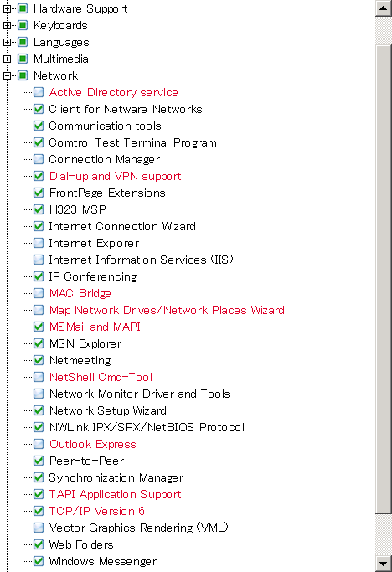Uncheck TAPI Application Support checkbox
Screen dimensions: 392x572
39,494
